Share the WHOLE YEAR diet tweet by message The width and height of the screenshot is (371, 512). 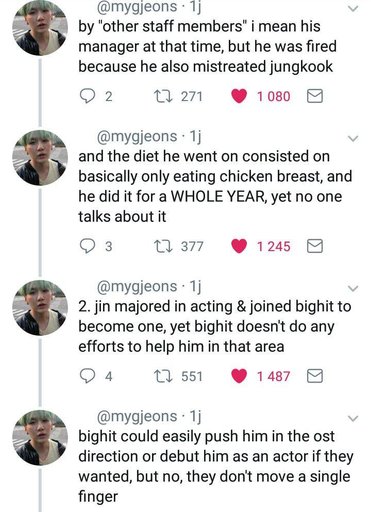tap(314, 246)
